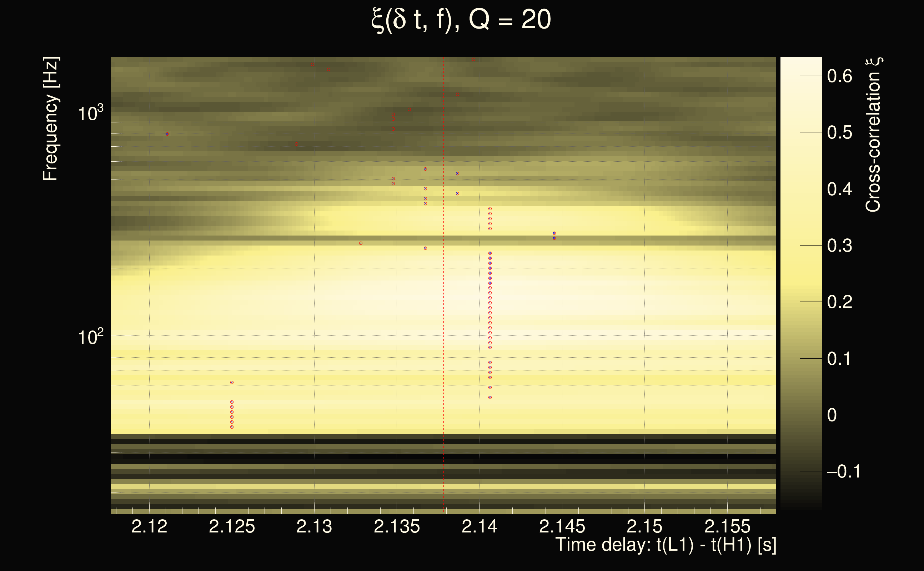
Task: Click the 2.12 x-axis tick label
Action: tap(149, 526)
